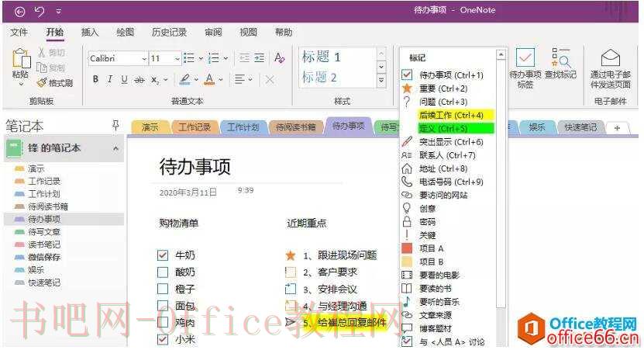Switch to the 插入 ribbon tab
This screenshot has width=644, height=350.
tap(90, 32)
